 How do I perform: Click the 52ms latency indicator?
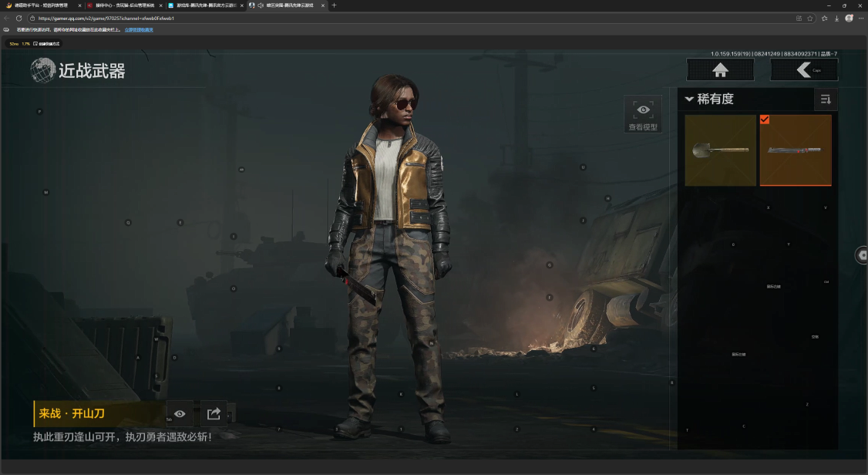coord(14,44)
